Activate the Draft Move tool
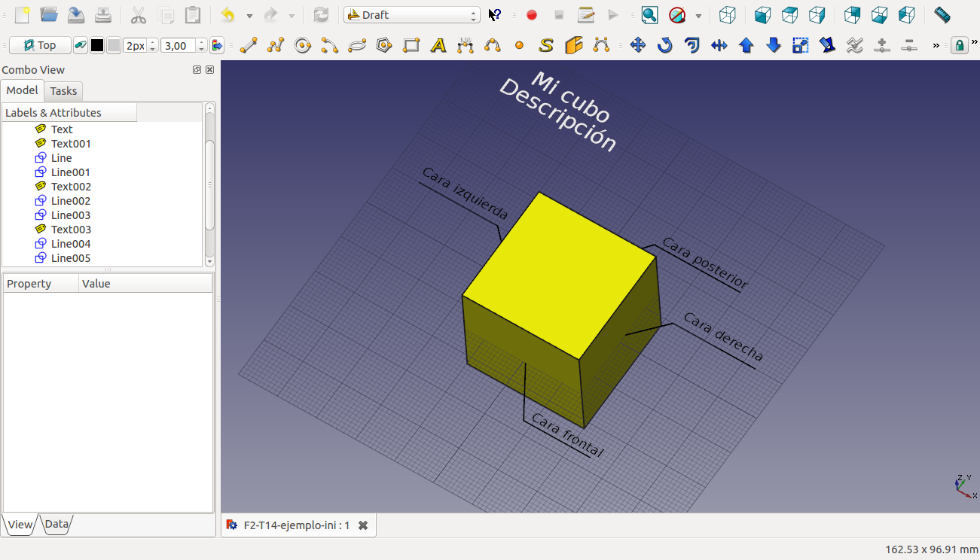The width and height of the screenshot is (980, 560). click(x=638, y=46)
